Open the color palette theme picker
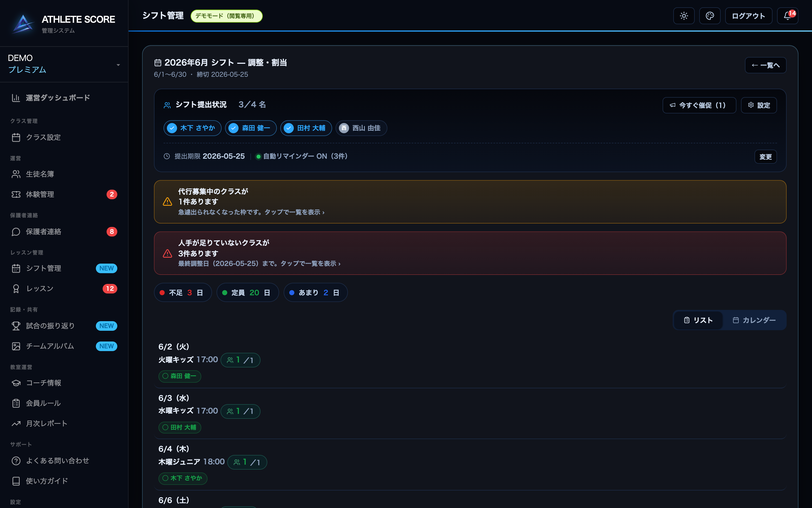Screen dimensions: 812x508 tap(710, 16)
